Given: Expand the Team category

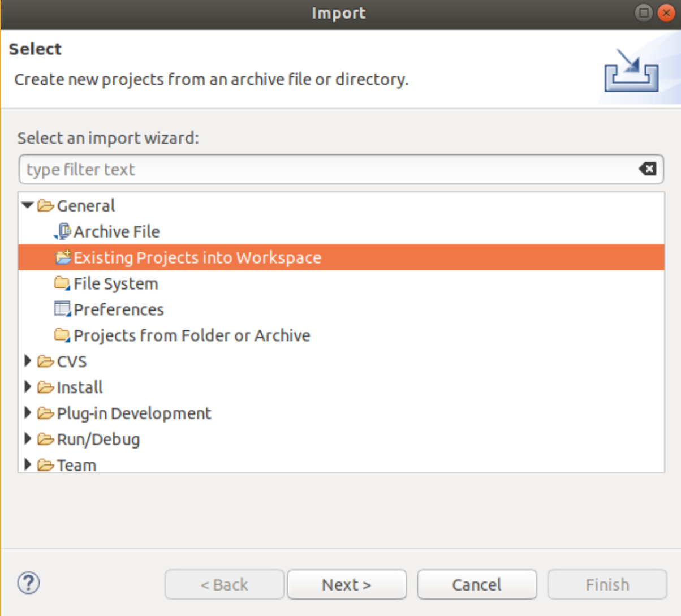Looking at the screenshot, I should tap(27, 464).
